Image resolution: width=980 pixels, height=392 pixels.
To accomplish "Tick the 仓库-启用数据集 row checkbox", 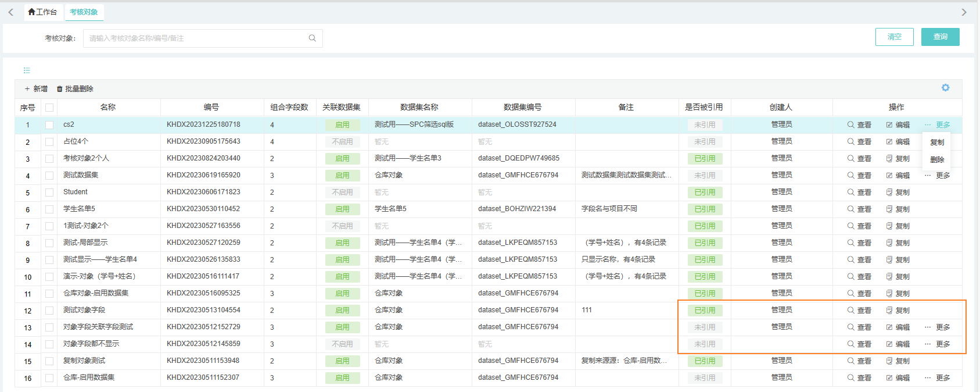I will [49, 378].
